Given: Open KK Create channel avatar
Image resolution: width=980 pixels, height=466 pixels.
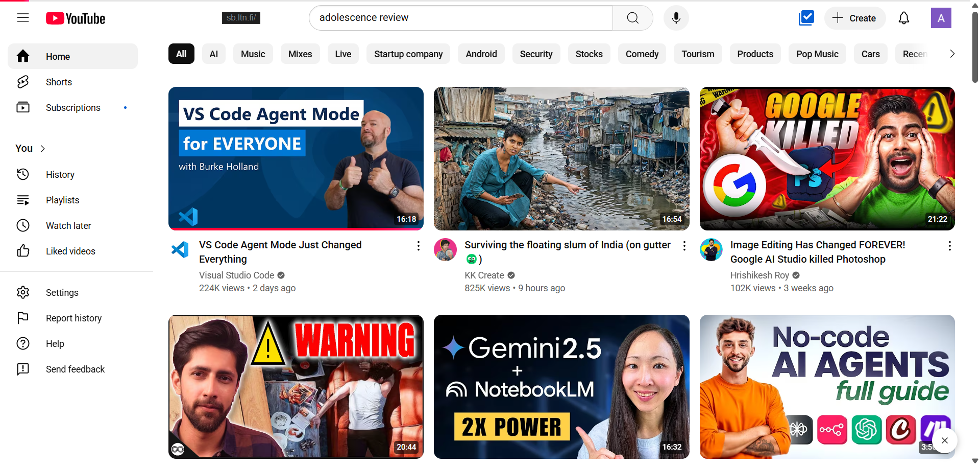Looking at the screenshot, I should [x=445, y=249].
